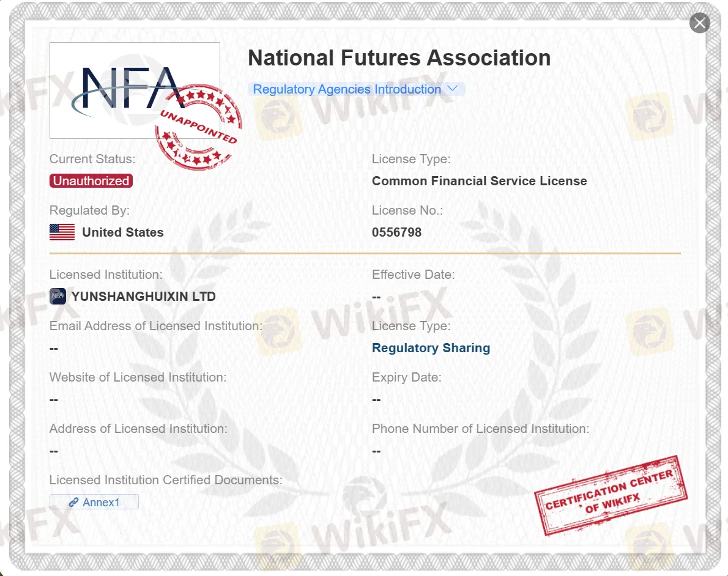
Task: Select the Common Financial Service License label
Action: [480, 181]
